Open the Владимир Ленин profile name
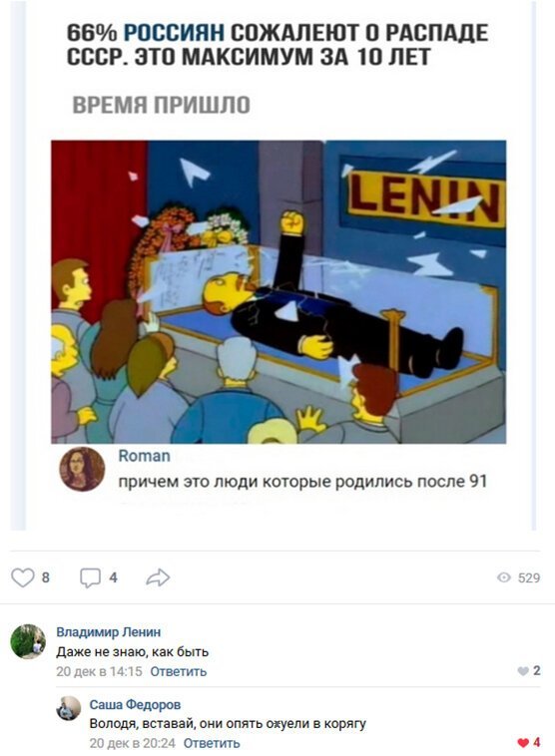 coord(109,631)
